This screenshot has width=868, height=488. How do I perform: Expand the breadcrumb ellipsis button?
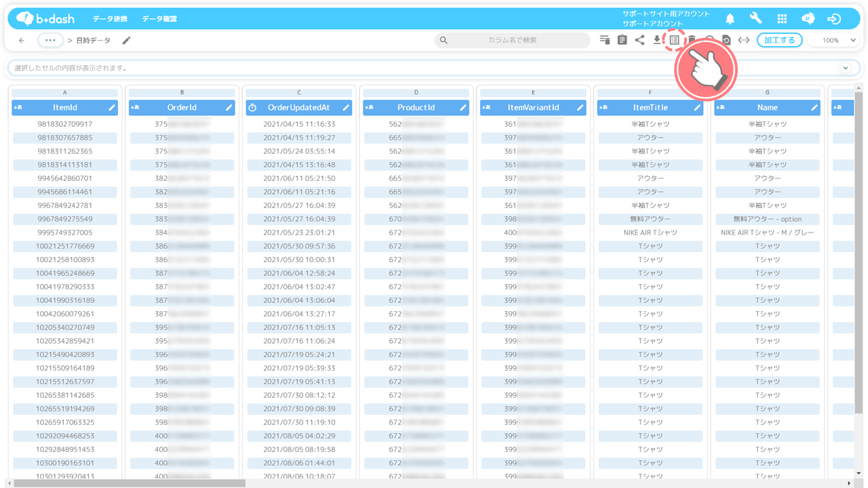[x=50, y=41]
